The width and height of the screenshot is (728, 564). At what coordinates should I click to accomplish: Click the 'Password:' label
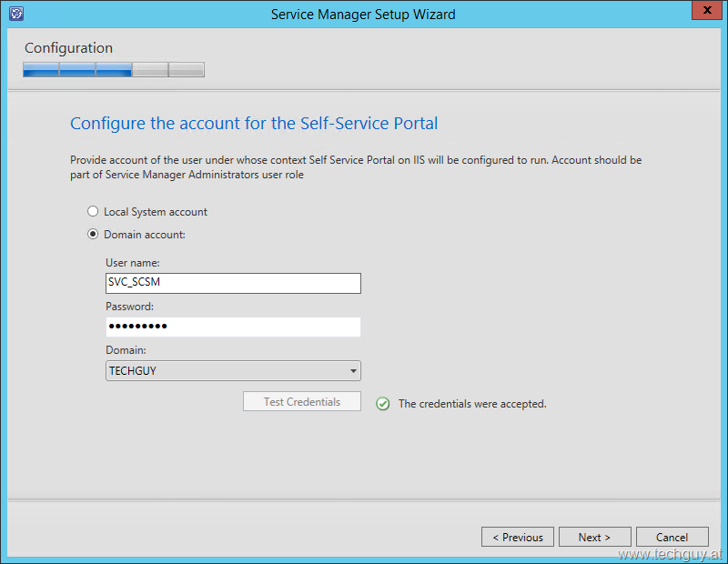[x=129, y=307]
